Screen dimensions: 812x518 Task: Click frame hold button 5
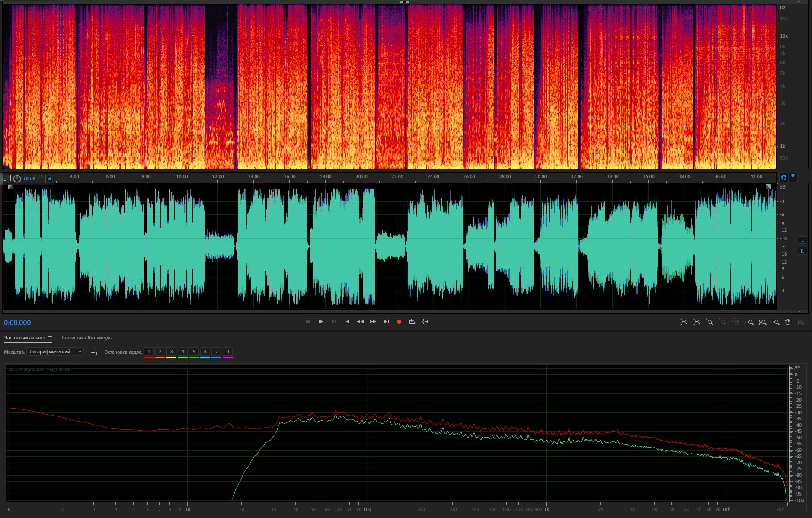pos(194,352)
